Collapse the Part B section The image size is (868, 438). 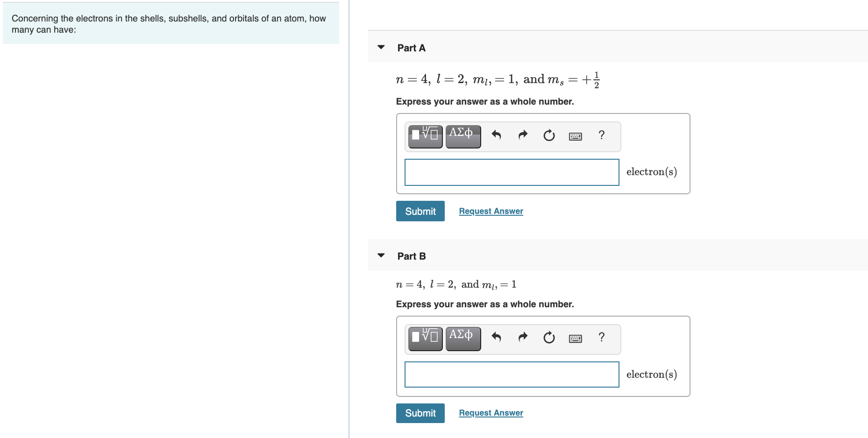[381, 255]
